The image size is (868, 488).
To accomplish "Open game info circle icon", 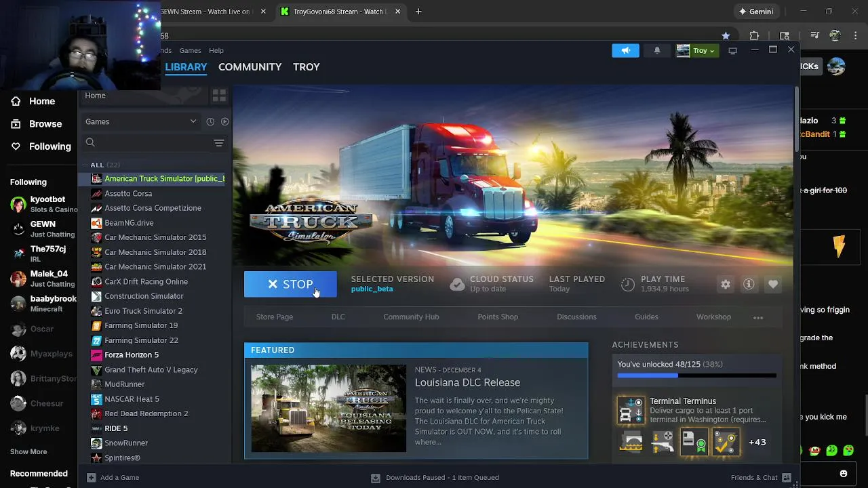I will pos(749,285).
